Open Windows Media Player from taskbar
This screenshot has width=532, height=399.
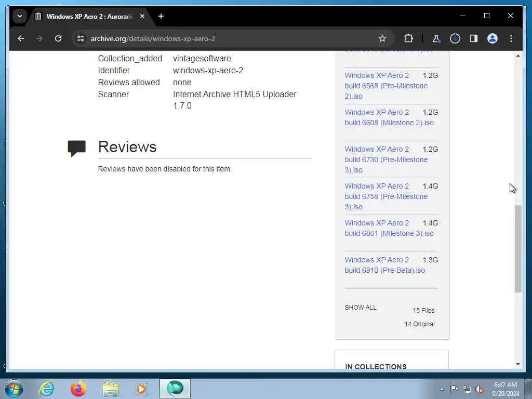142,389
